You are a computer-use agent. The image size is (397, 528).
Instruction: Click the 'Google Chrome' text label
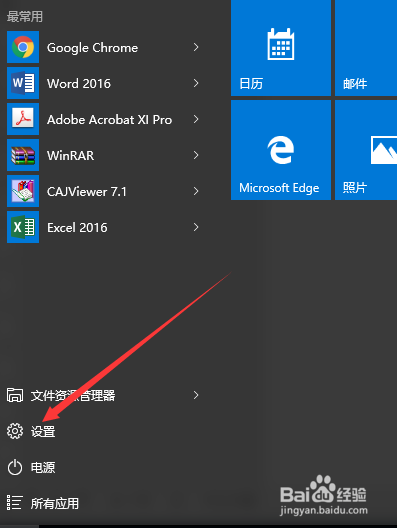click(92, 48)
